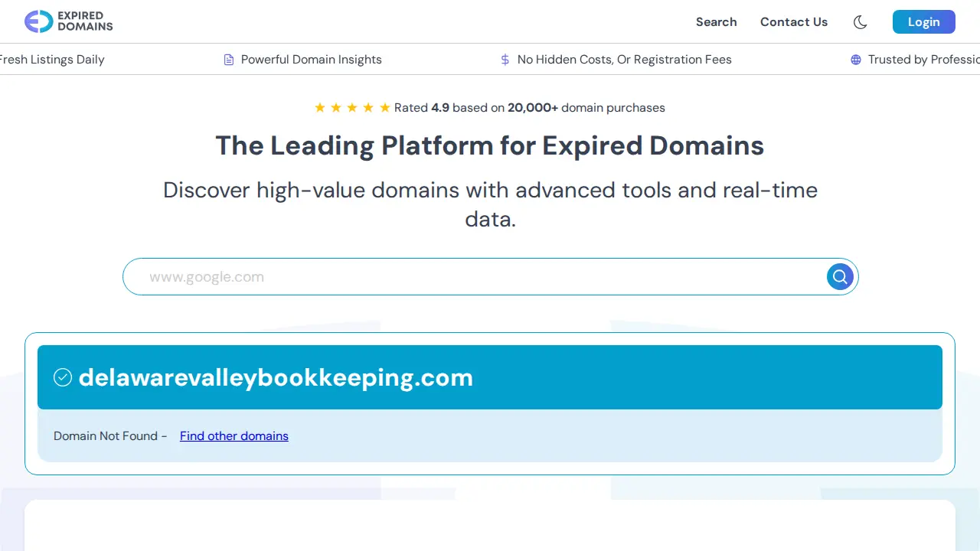Click the globe icon beside Trusted by Professionals

click(856, 60)
